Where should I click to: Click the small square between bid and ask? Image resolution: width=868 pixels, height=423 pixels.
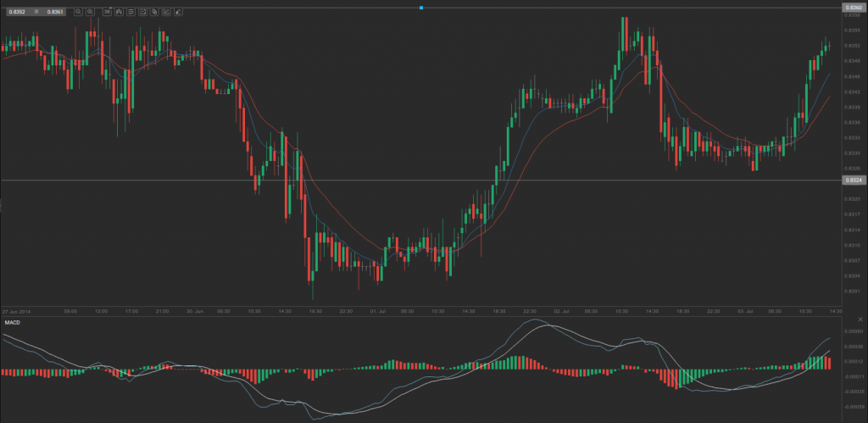tap(36, 12)
